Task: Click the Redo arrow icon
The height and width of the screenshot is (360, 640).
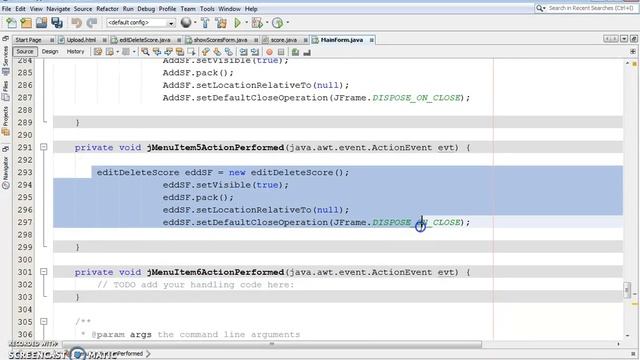Action: (x=92, y=23)
